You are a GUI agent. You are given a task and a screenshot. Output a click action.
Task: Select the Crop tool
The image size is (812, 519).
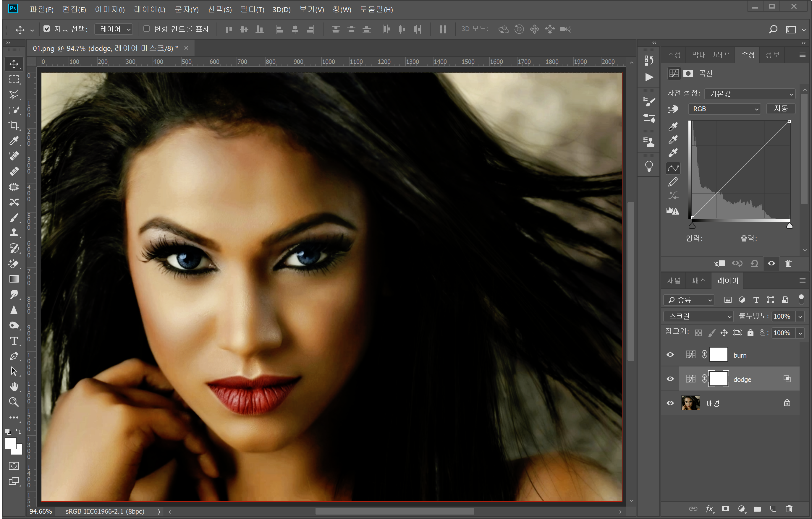(14, 125)
